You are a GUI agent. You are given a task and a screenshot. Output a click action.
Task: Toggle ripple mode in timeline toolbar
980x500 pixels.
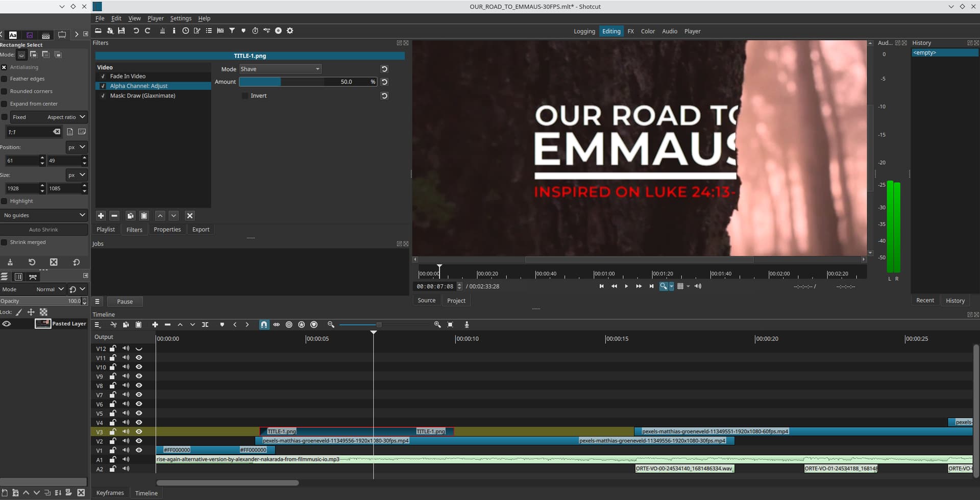click(x=289, y=324)
